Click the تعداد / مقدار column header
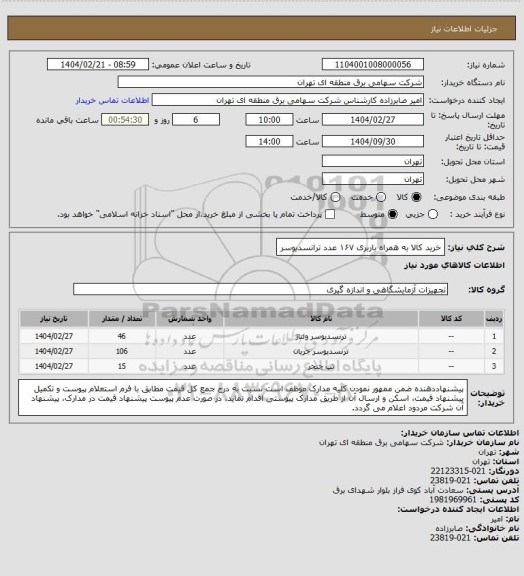The width and height of the screenshot is (524, 576). click(122, 319)
